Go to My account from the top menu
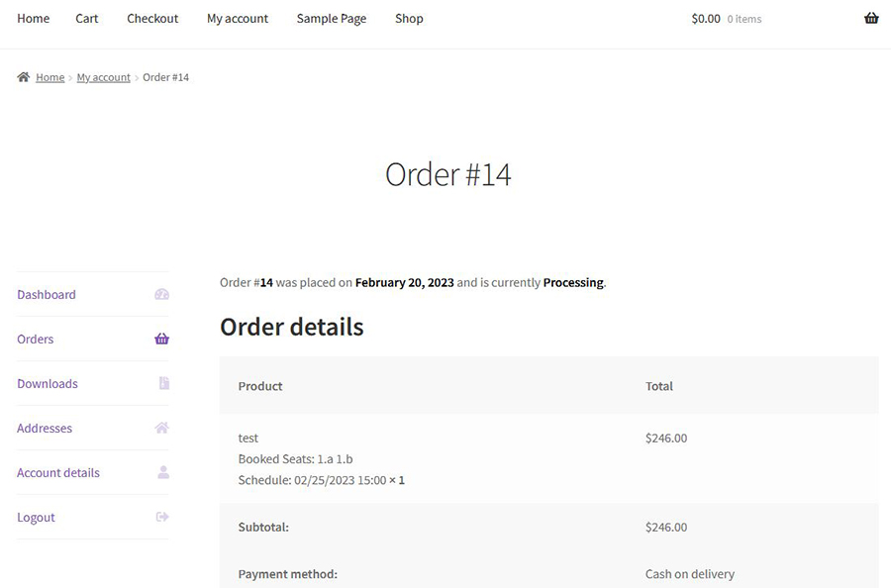The width and height of the screenshot is (891, 588). point(237,18)
